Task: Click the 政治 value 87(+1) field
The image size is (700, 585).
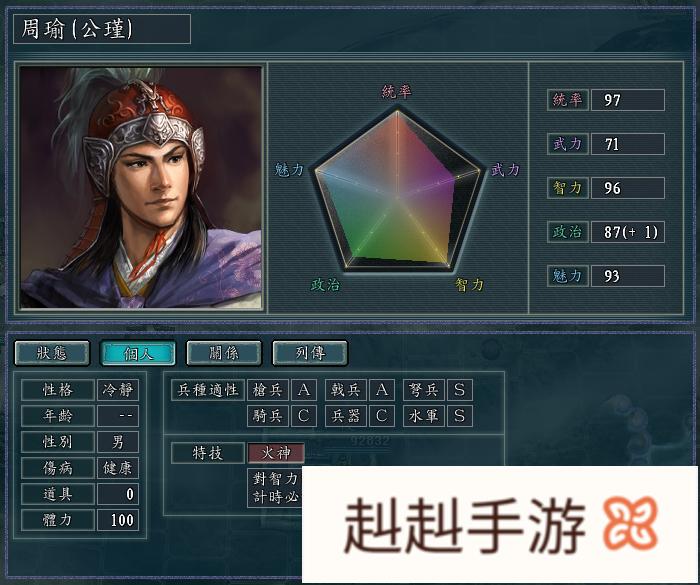Action: (x=628, y=232)
